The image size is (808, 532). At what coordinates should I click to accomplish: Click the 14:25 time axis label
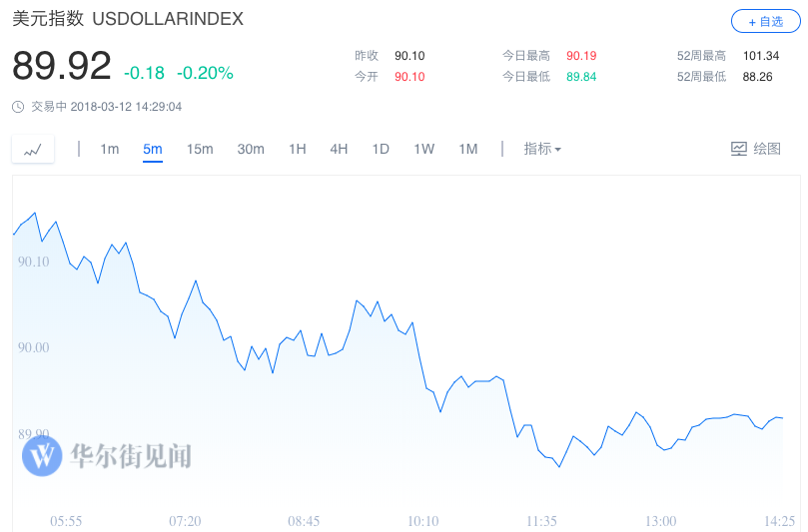pos(779,521)
